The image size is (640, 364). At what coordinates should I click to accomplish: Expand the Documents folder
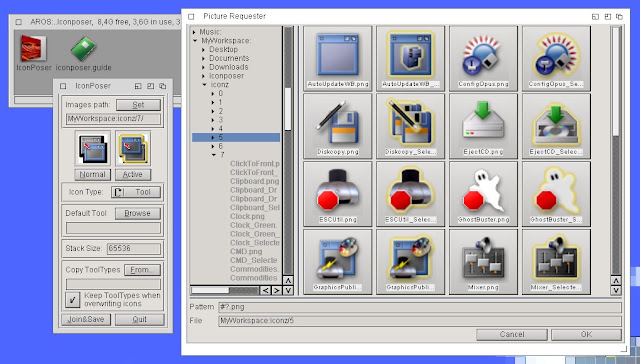pos(204,58)
